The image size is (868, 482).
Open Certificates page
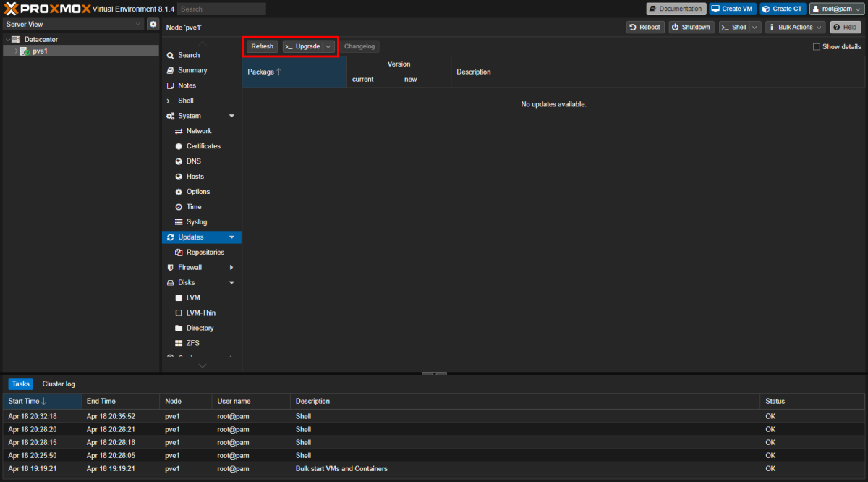tap(203, 146)
